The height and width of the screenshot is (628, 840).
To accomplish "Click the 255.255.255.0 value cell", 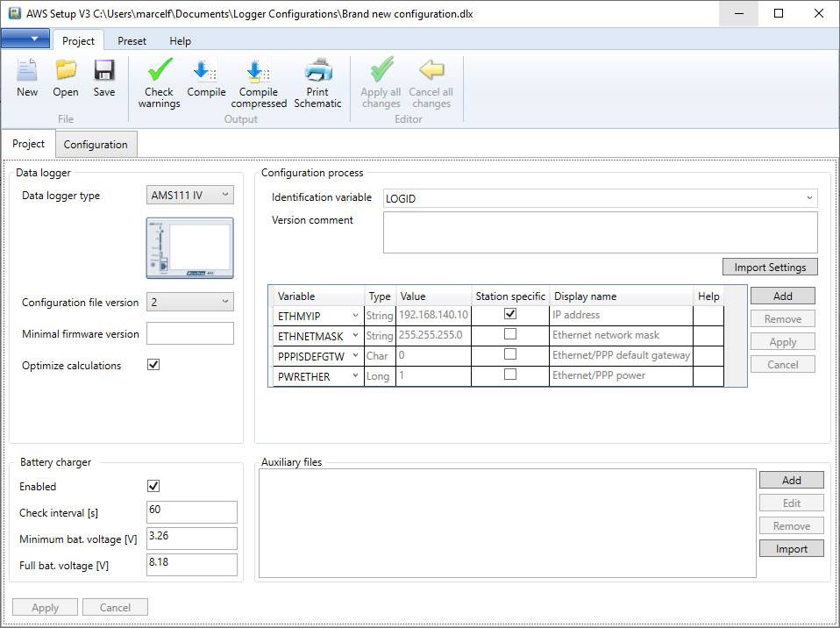I will coord(433,335).
